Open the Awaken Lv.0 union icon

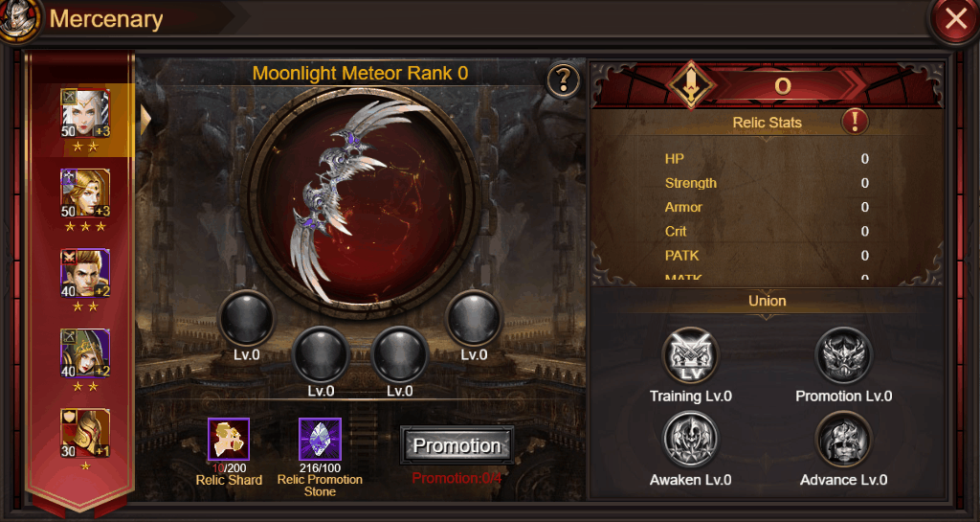(x=691, y=440)
